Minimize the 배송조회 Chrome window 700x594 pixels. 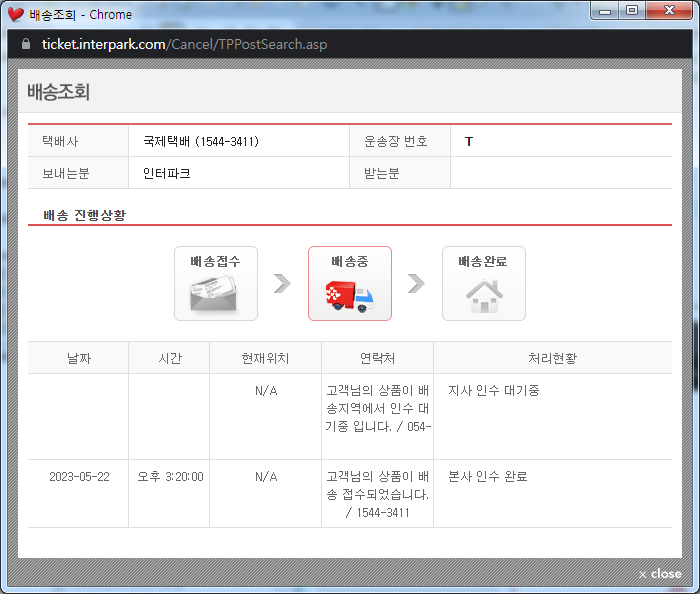click(605, 11)
